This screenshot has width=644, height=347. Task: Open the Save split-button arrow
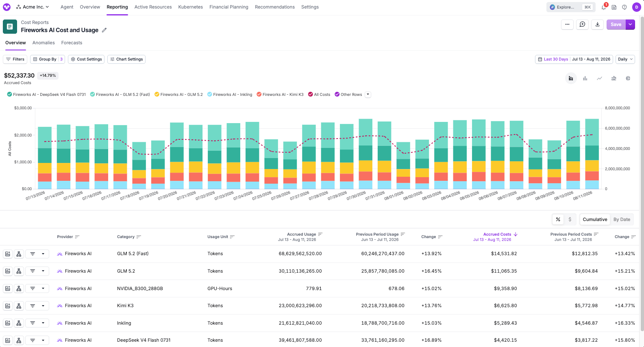pyautogui.click(x=630, y=24)
